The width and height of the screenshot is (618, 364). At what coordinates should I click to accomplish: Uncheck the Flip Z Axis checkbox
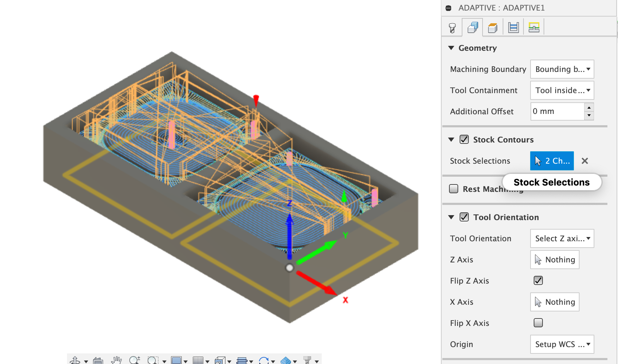point(538,280)
